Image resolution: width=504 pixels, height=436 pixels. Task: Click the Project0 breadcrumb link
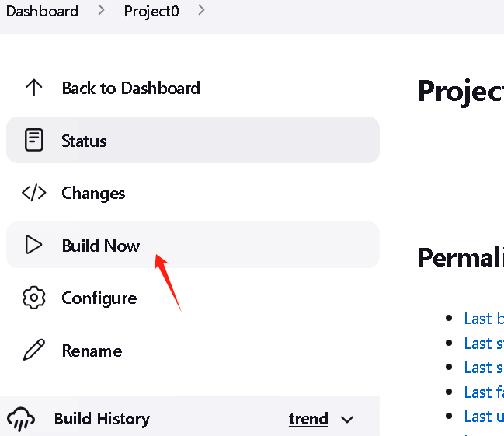tap(151, 12)
